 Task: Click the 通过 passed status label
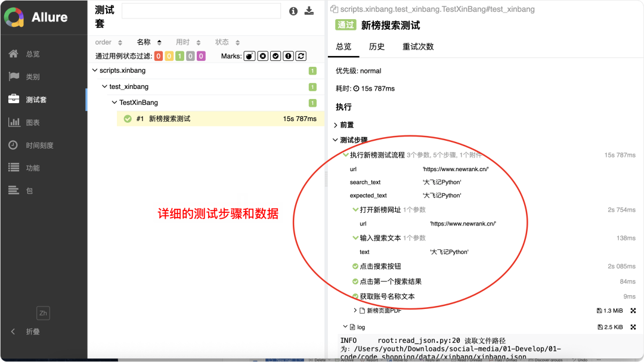pos(345,25)
